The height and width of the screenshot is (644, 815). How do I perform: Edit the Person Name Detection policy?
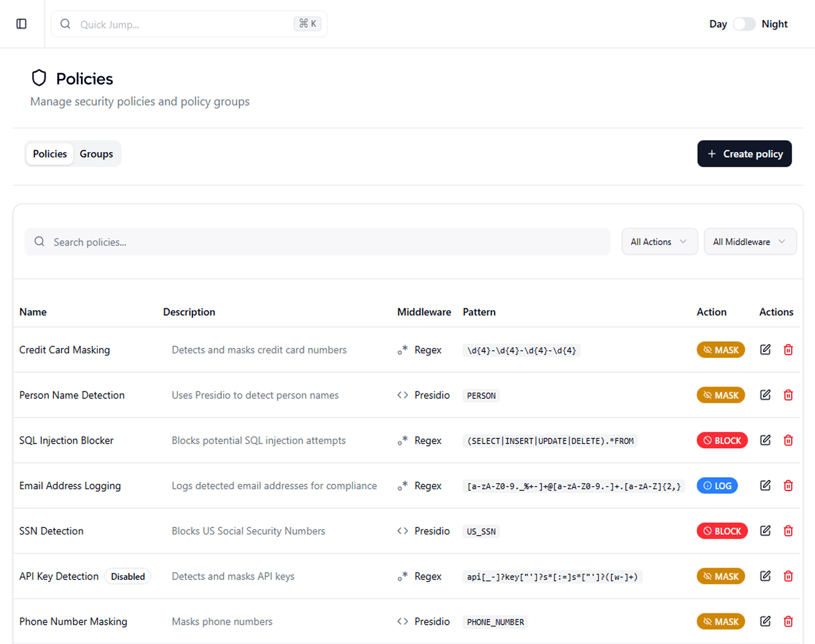[765, 395]
